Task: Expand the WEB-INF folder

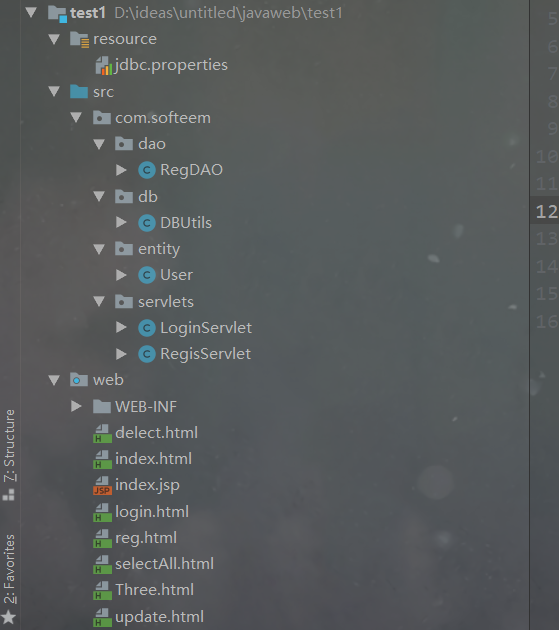Action: click(76, 406)
